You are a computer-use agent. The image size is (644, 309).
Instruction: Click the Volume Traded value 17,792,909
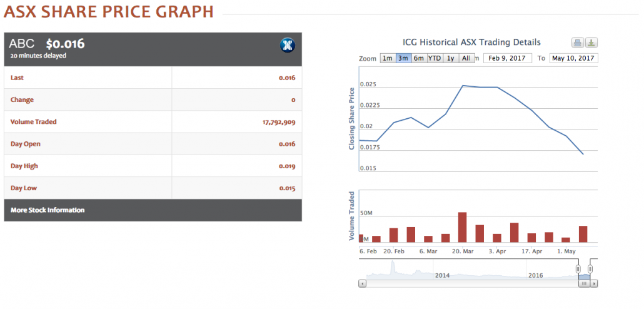pos(279,122)
